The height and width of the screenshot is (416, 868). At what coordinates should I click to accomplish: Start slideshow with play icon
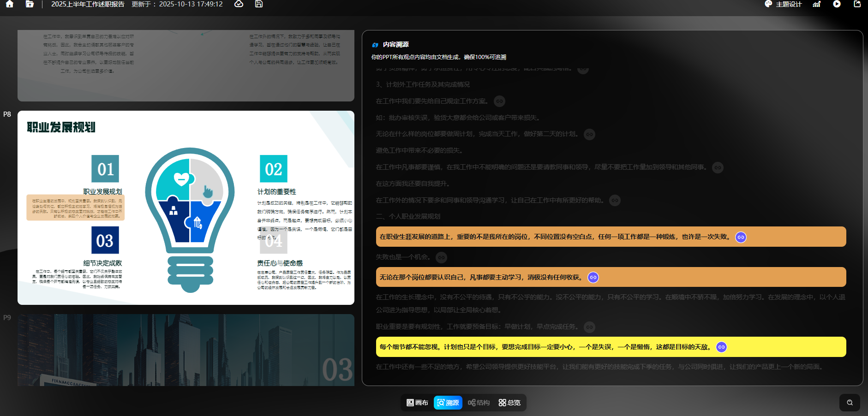(837, 4)
